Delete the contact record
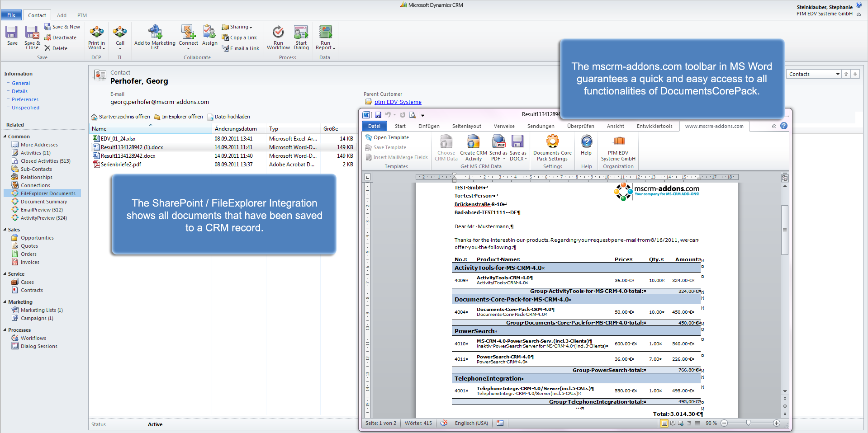 click(x=56, y=48)
